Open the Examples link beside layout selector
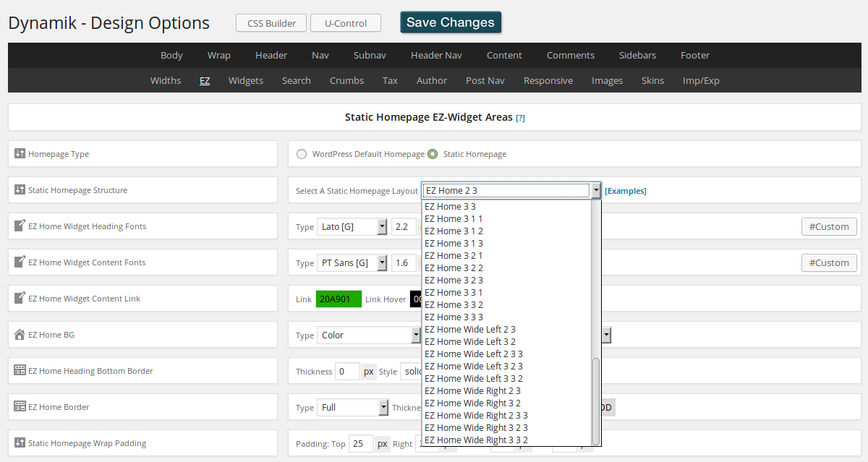This screenshot has width=868, height=462. tap(626, 191)
